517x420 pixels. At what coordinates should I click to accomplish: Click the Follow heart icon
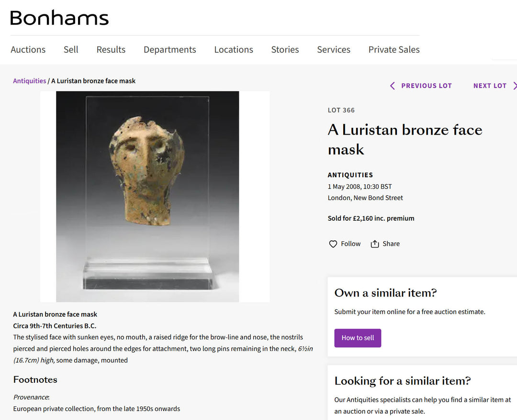333,244
